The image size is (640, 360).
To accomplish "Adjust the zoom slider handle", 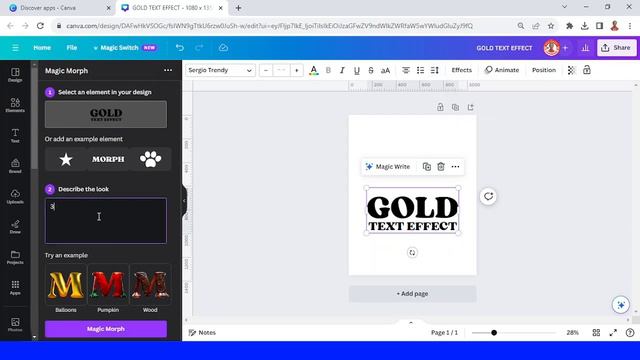I will [x=494, y=333].
